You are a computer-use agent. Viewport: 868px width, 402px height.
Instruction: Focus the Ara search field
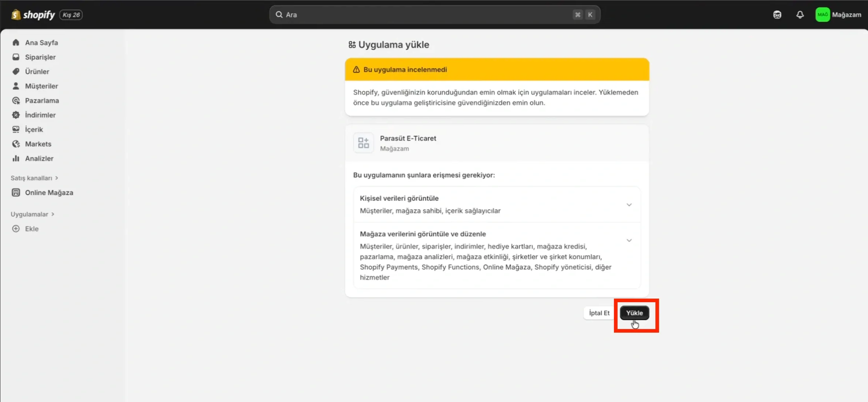[435, 15]
